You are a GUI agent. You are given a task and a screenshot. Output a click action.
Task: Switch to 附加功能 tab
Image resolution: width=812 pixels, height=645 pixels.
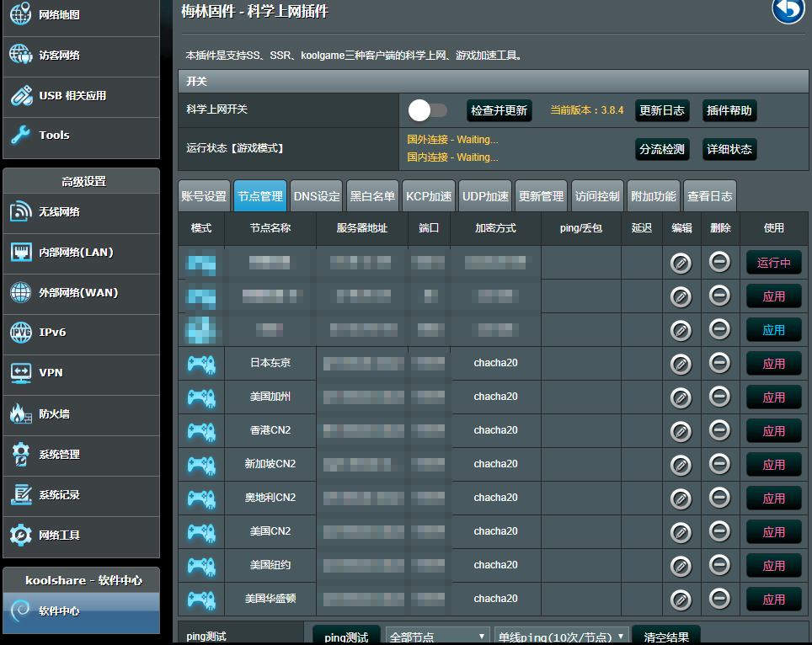click(x=654, y=196)
